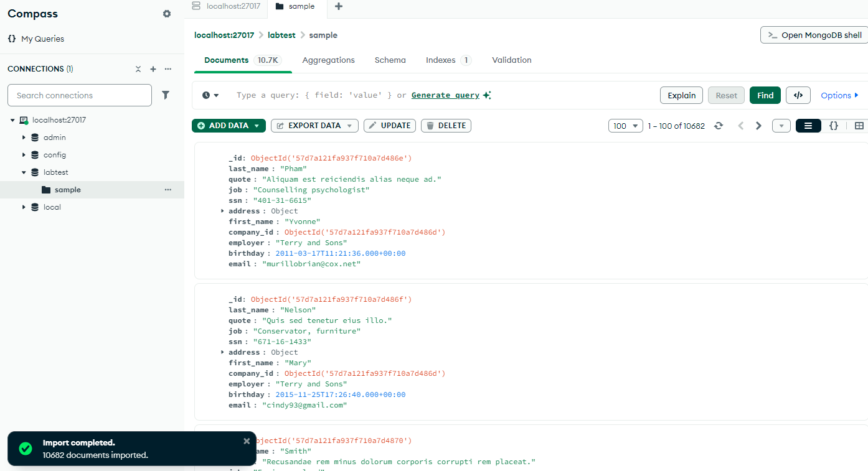Open Compass settings gear icon
This screenshot has width=868, height=471.
167,14
